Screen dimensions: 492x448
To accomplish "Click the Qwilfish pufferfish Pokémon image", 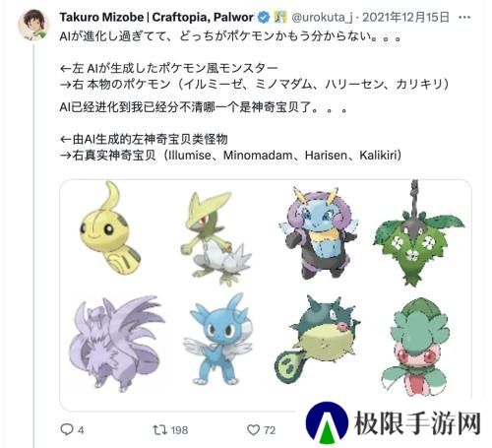I will (317, 340).
